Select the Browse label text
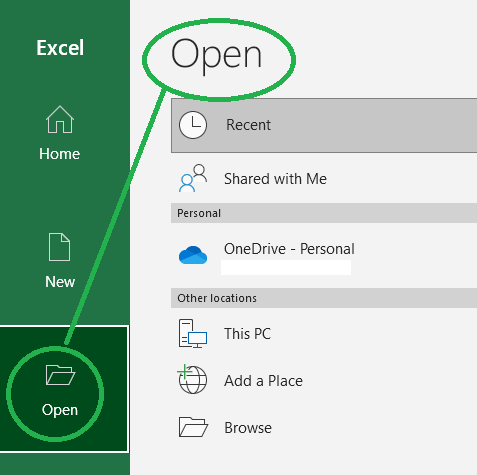The height and width of the screenshot is (475, 477). click(x=248, y=428)
